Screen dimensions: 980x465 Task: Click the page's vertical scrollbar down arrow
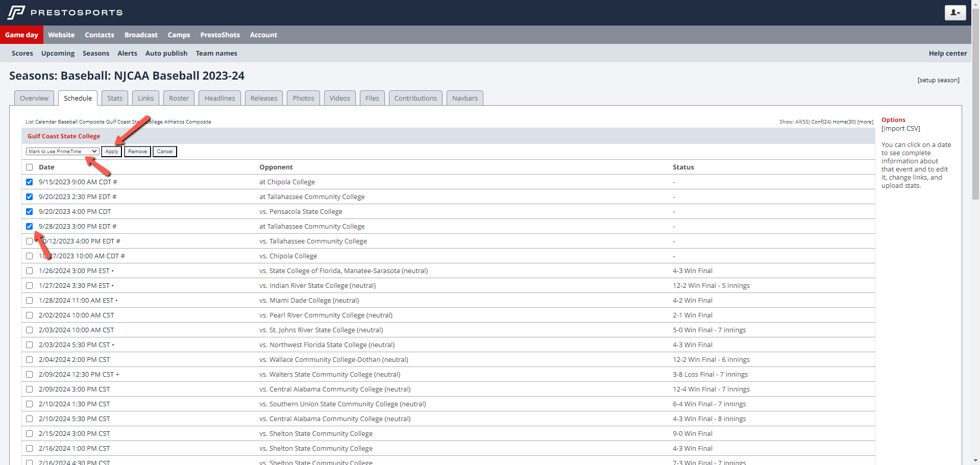[x=975, y=460]
